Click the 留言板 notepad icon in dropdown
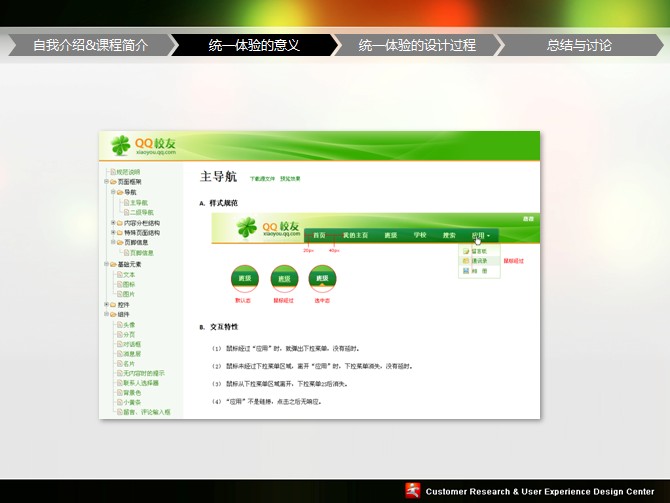 pyautogui.click(x=466, y=251)
